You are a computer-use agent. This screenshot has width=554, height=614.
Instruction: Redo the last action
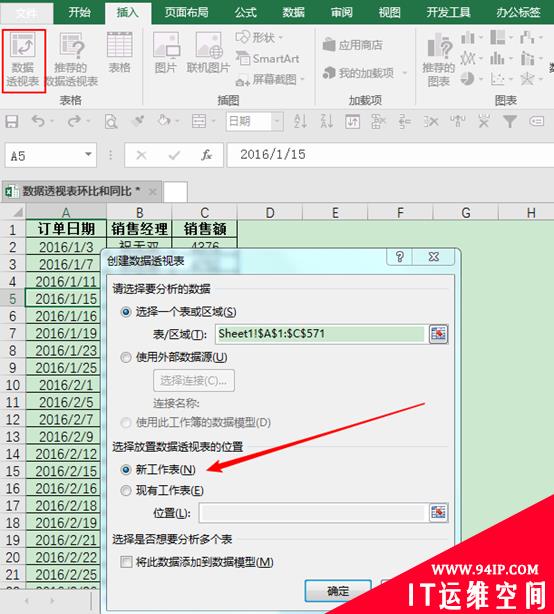click(74, 121)
